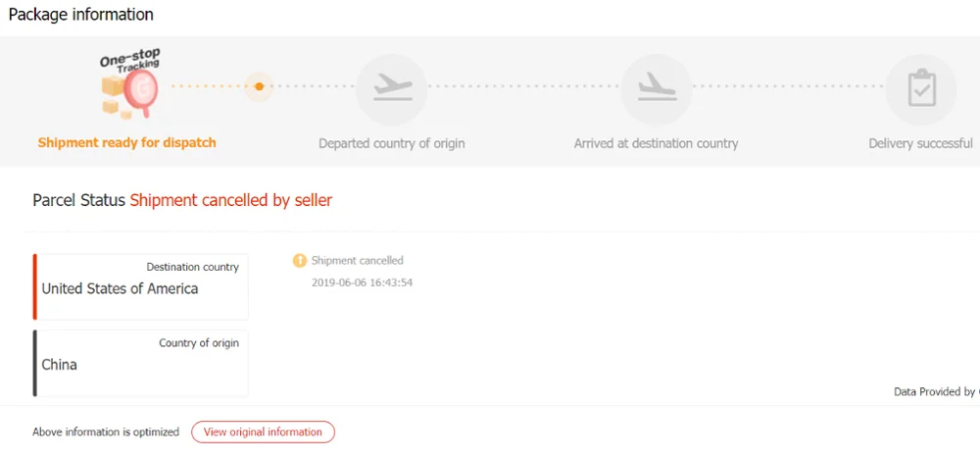The width and height of the screenshot is (980, 458).
Task: Click the Data Provided by text
Action: (935, 392)
